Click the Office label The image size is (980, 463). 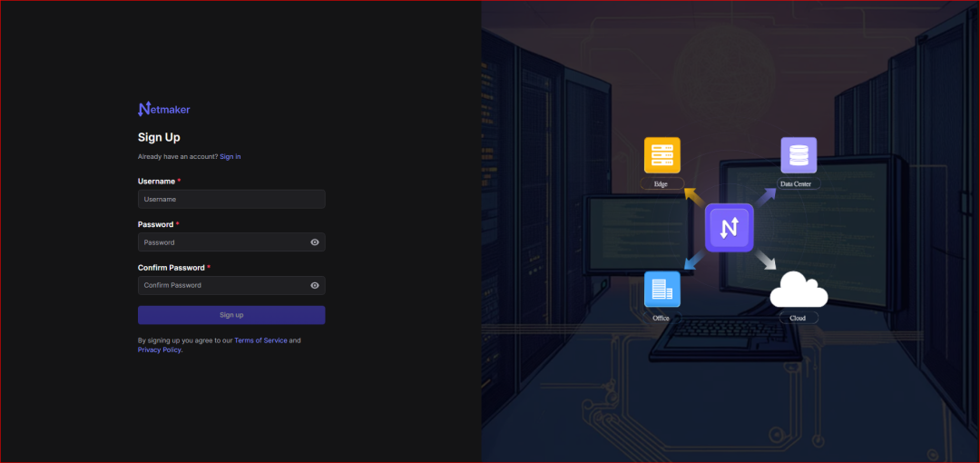pyautogui.click(x=661, y=318)
